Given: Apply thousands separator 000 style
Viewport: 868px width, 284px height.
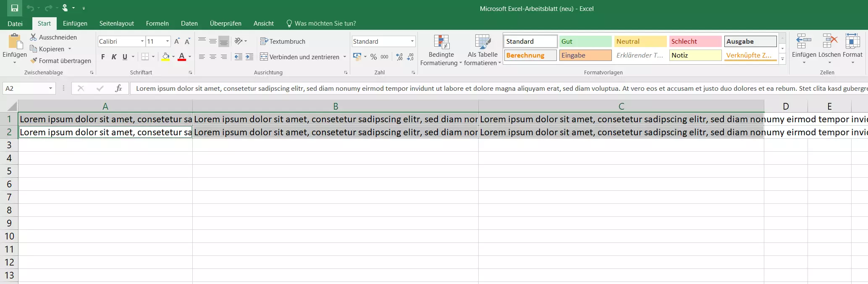Looking at the screenshot, I should (384, 57).
